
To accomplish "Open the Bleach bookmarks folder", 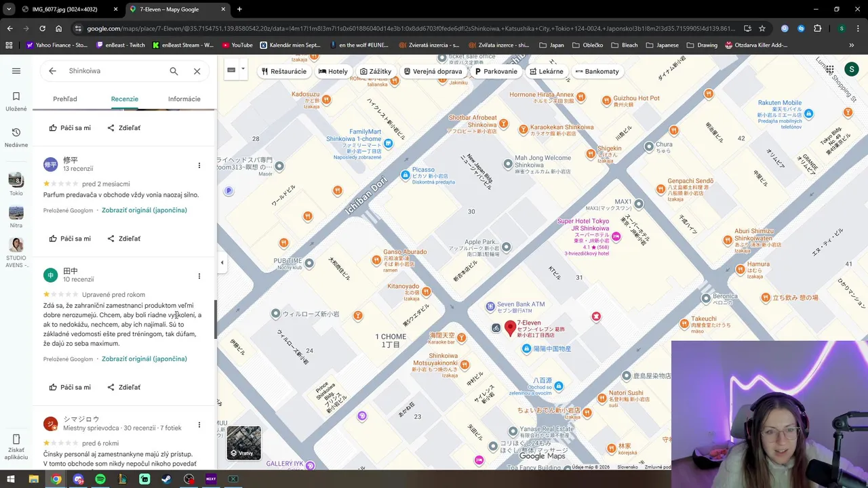I will click(x=624, y=45).
